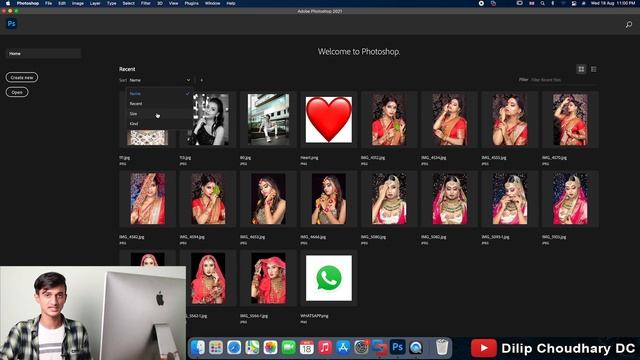This screenshot has height=360, width=640.
Task: Open the Help menu
Action: pyautogui.click(x=231, y=3)
